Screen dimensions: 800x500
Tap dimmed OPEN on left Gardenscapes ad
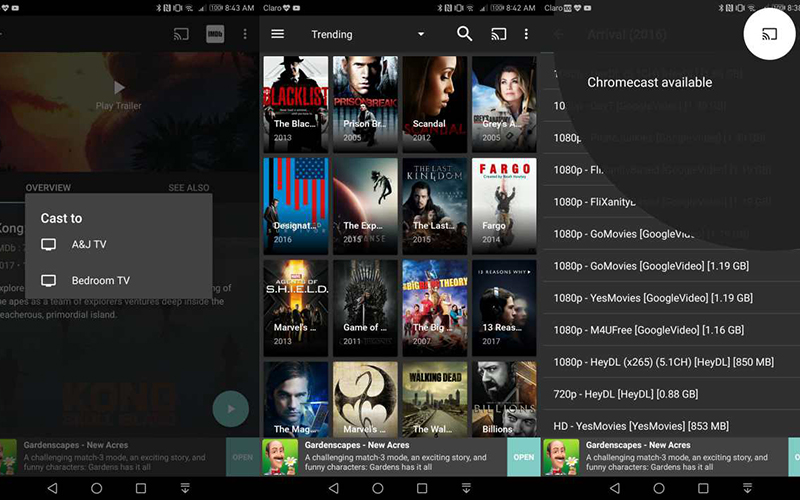click(x=242, y=457)
